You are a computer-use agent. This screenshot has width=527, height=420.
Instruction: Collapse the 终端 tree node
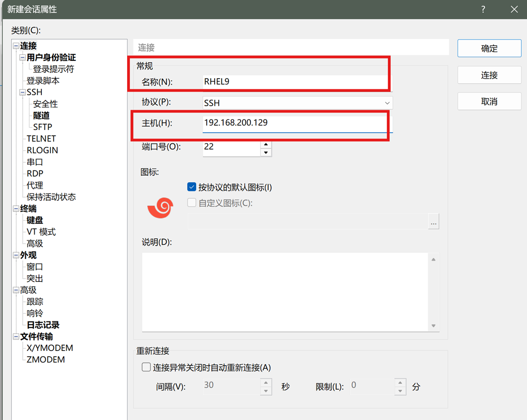[16, 209]
